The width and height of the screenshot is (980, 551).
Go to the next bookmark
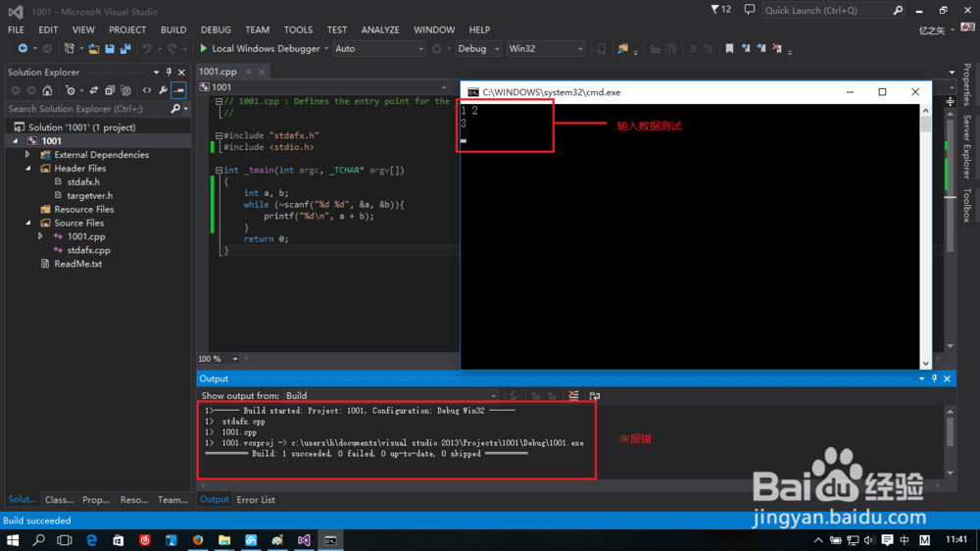point(761,49)
